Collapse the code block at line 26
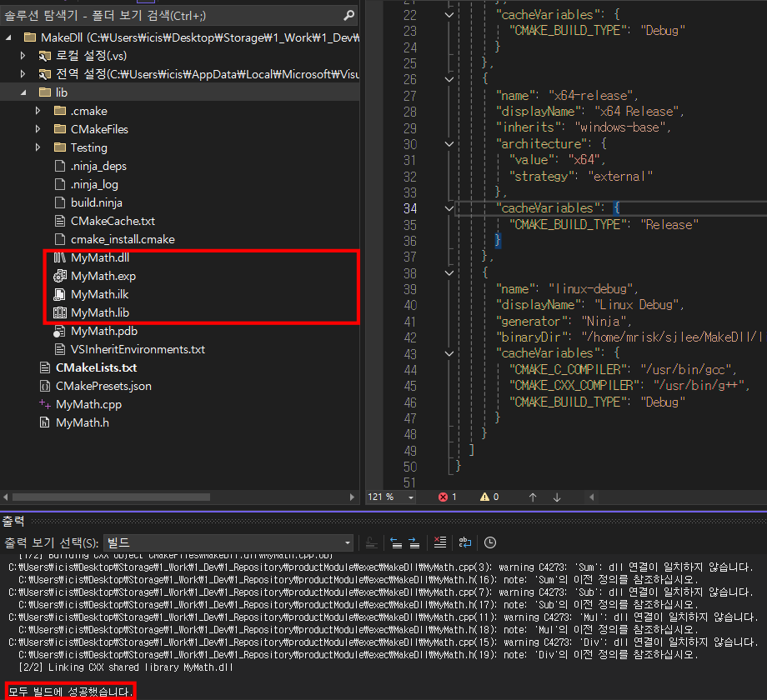 tap(449, 79)
